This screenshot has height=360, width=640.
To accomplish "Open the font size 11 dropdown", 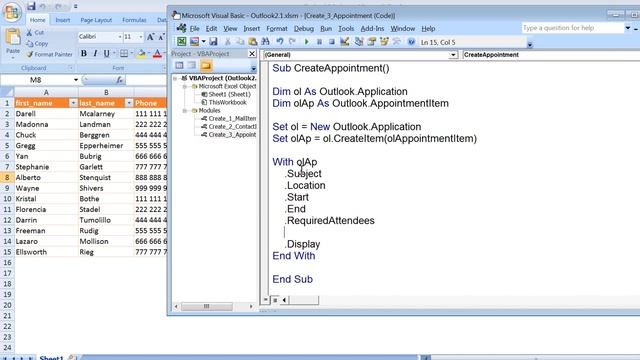I will click(x=141, y=37).
